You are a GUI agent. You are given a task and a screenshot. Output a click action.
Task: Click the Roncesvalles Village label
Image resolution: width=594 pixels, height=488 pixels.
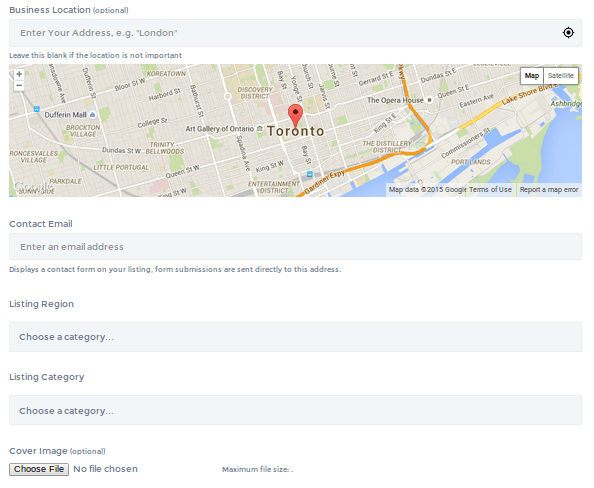click(34, 156)
